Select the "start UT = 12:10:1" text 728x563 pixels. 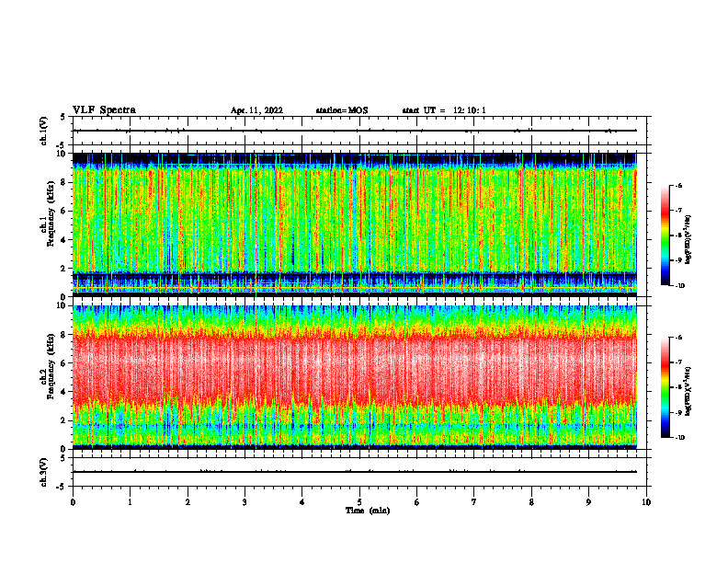tap(444, 110)
